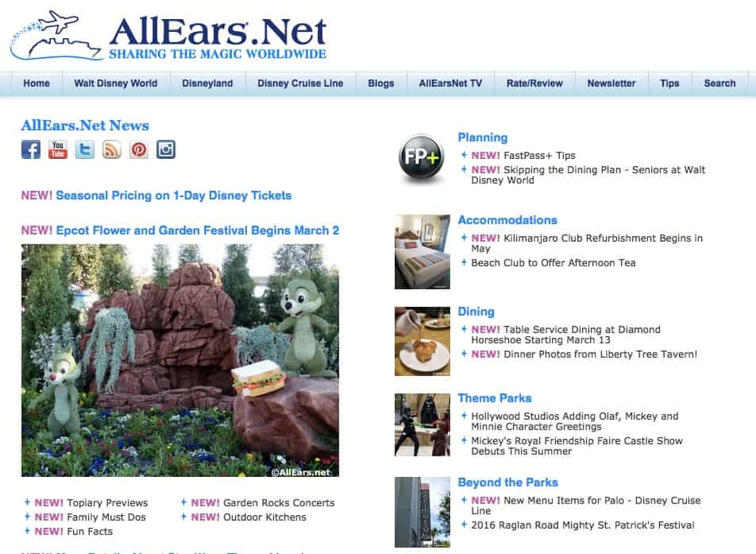
Task: Open the YouTube channel icon
Action: coord(58,149)
